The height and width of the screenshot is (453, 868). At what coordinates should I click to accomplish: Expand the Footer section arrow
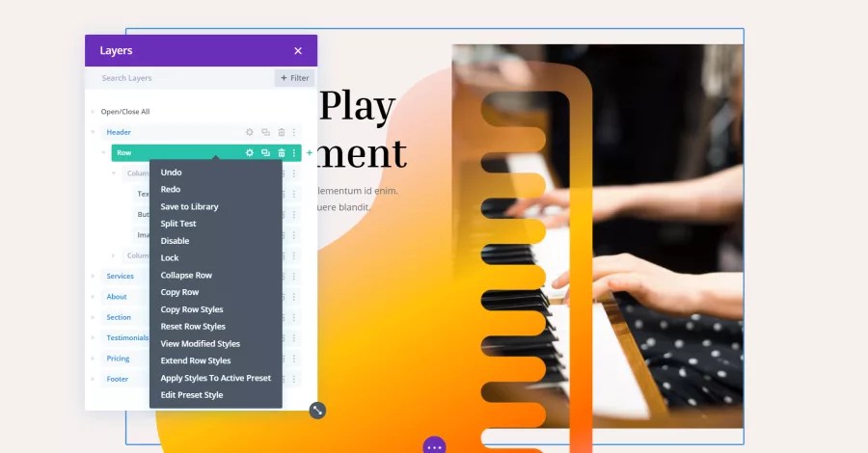[x=93, y=379]
